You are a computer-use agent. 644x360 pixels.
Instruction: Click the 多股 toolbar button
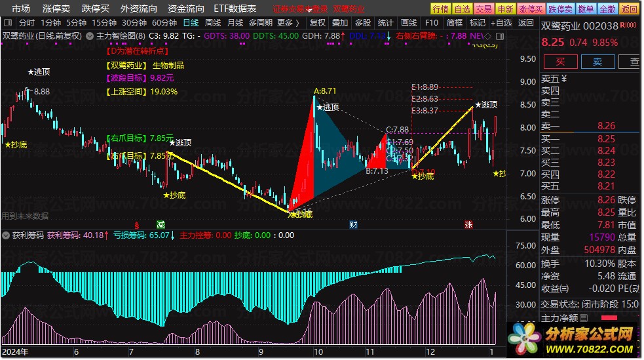coord(363,23)
